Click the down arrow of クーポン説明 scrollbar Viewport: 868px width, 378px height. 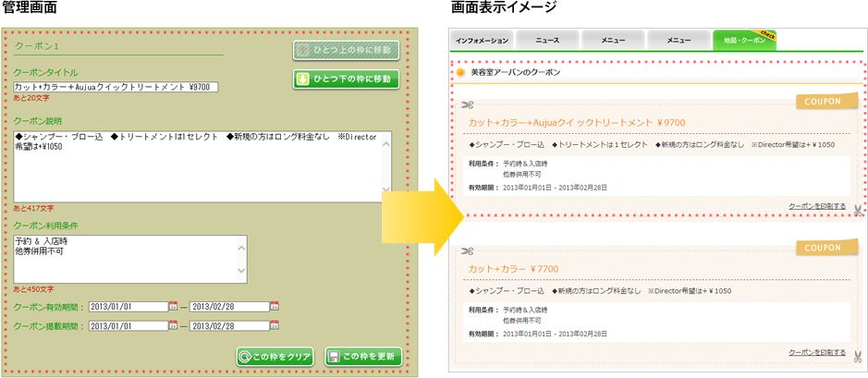pos(385,189)
